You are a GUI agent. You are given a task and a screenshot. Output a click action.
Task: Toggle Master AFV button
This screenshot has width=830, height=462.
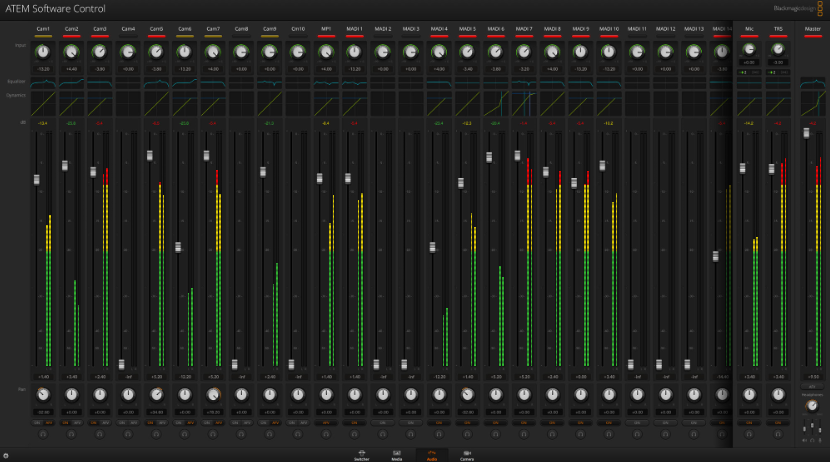pos(813,387)
